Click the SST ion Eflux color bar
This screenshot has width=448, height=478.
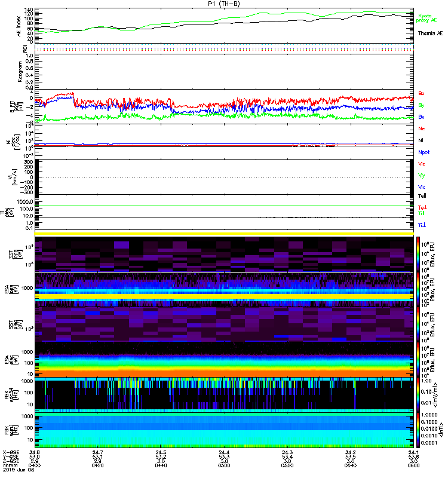[418, 253]
